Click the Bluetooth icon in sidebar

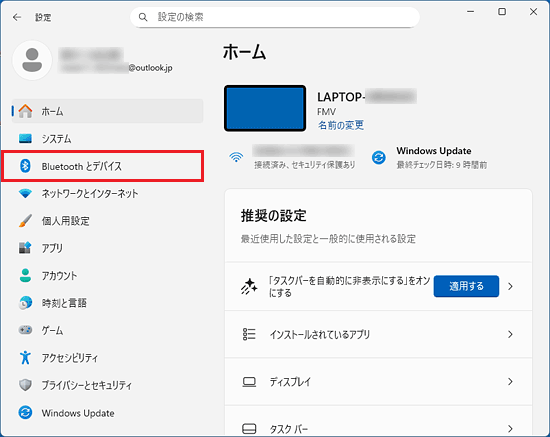(25, 166)
